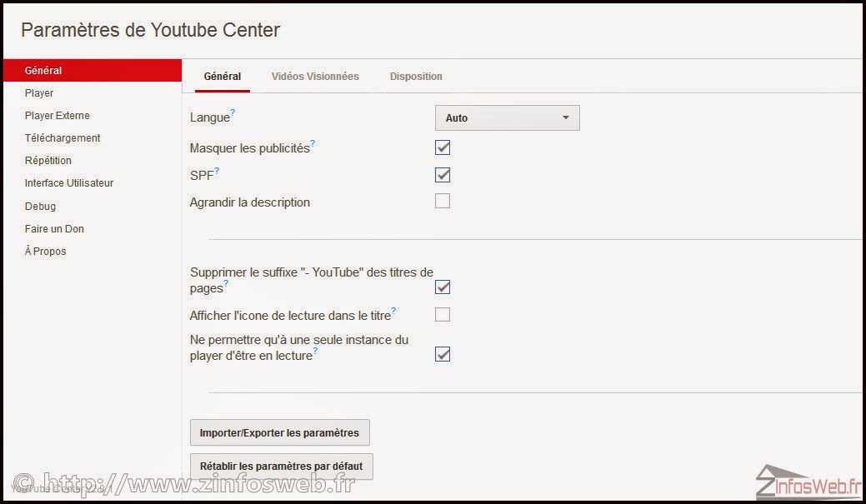Switch to the Vidéos Visionnées tab
Screen dimensions: 866x504
[x=313, y=76]
